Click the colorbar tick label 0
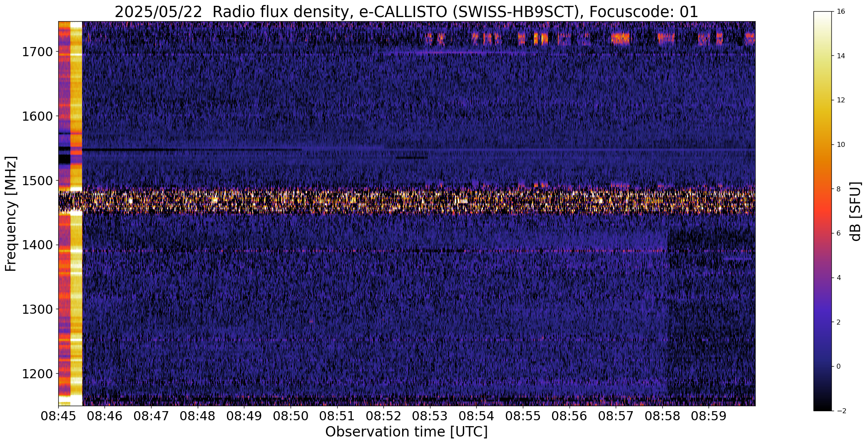Screen dimensions: 868x444 pos(838,367)
